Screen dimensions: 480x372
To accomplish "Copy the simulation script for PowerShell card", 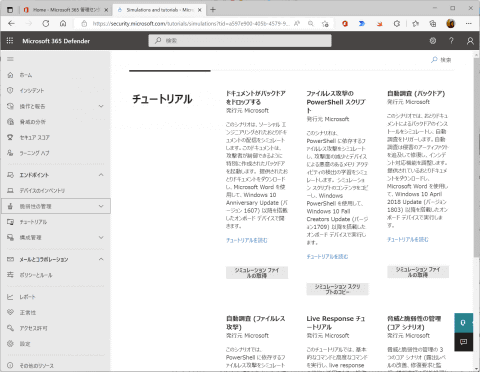I will coord(337,289).
